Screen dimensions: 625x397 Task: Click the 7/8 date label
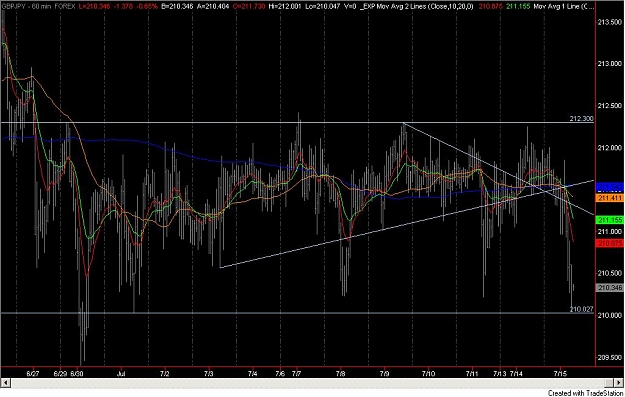pos(341,373)
